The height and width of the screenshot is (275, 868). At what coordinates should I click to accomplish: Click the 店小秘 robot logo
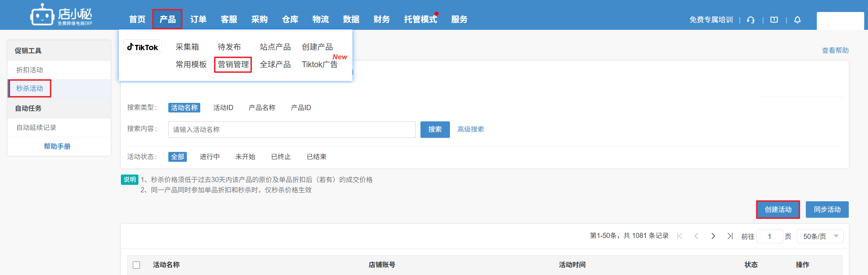pos(42,15)
